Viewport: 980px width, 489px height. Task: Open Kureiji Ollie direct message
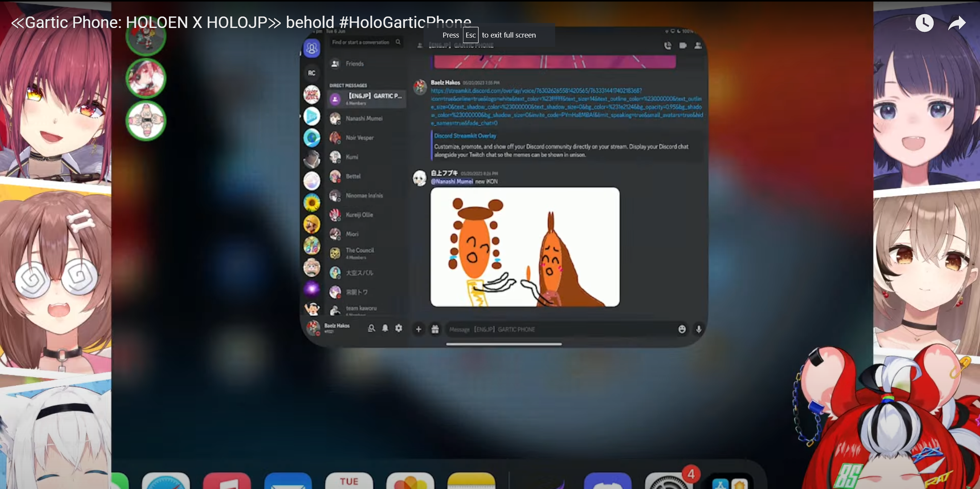tap(367, 215)
